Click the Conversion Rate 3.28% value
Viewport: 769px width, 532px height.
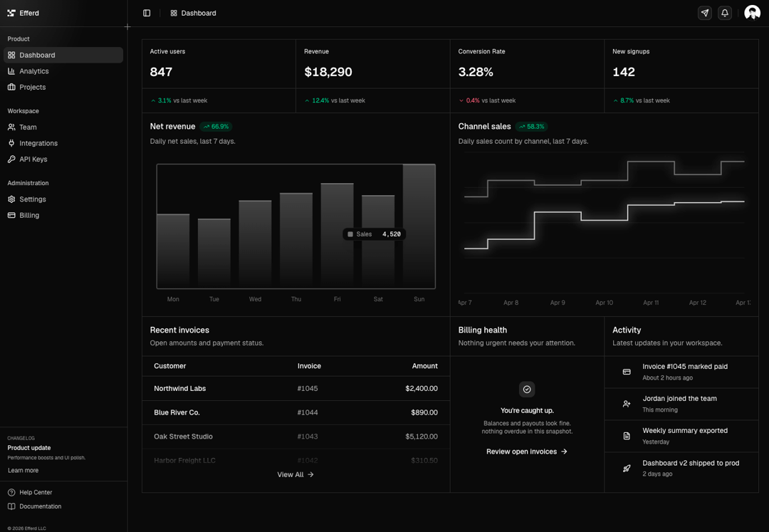tap(476, 72)
